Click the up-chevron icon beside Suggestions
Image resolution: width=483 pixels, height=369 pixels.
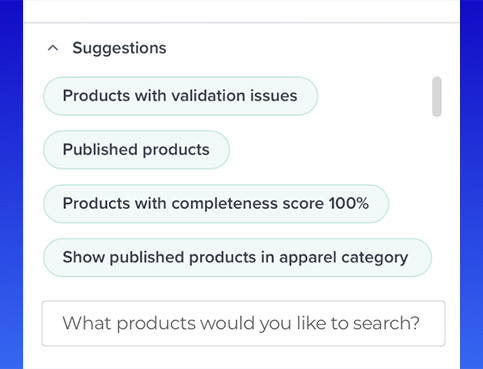53,48
